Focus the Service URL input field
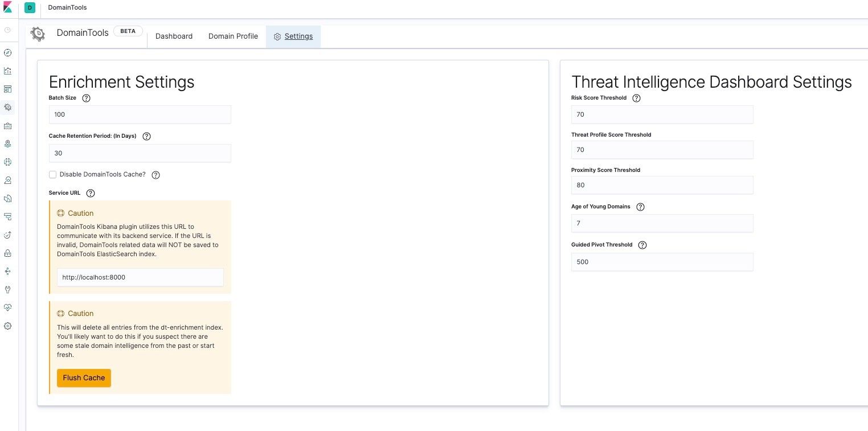 [140, 277]
